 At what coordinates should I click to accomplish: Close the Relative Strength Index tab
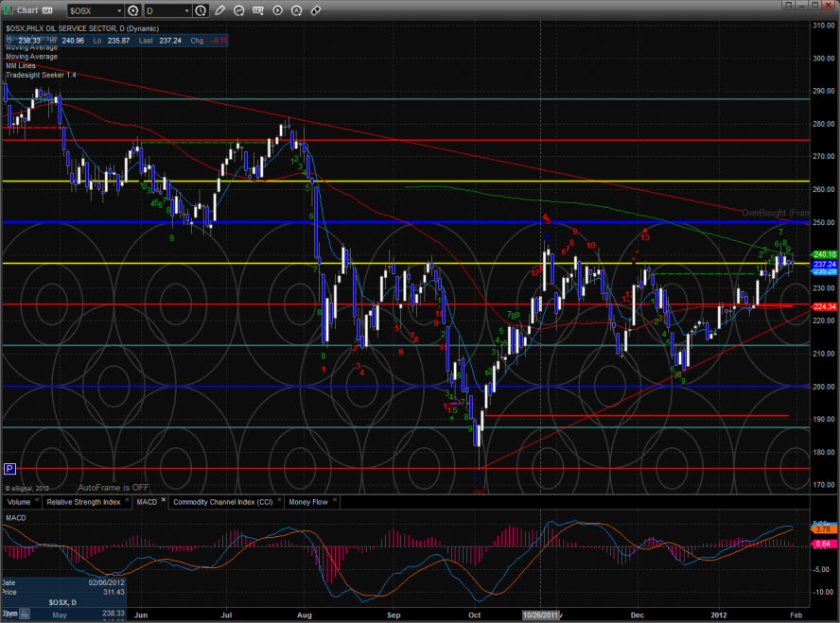click(x=127, y=500)
